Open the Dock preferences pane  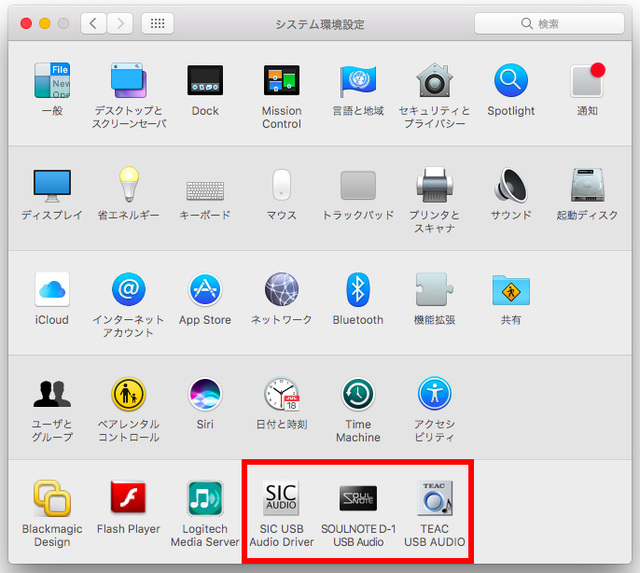click(x=205, y=81)
